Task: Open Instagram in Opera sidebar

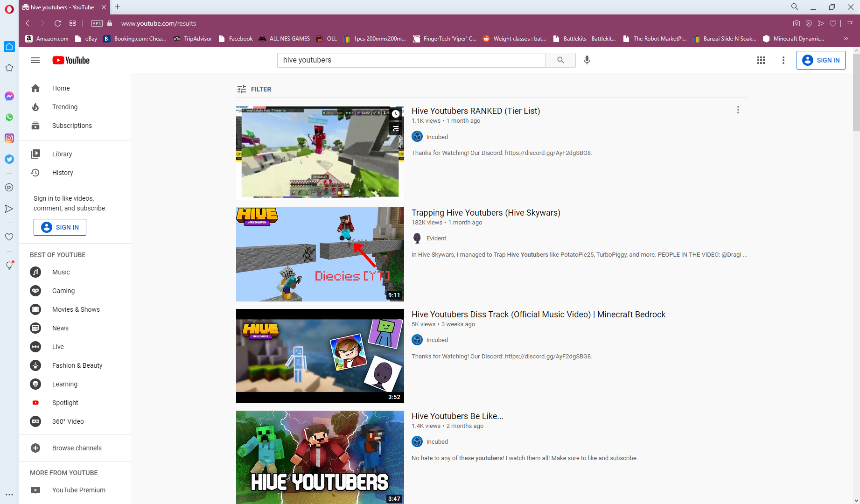Action: (9, 138)
